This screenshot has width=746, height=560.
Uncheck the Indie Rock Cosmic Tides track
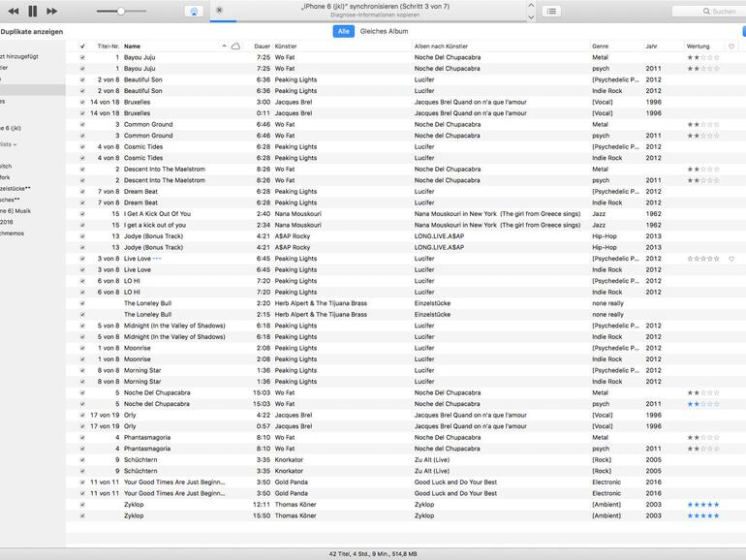(82, 158)
